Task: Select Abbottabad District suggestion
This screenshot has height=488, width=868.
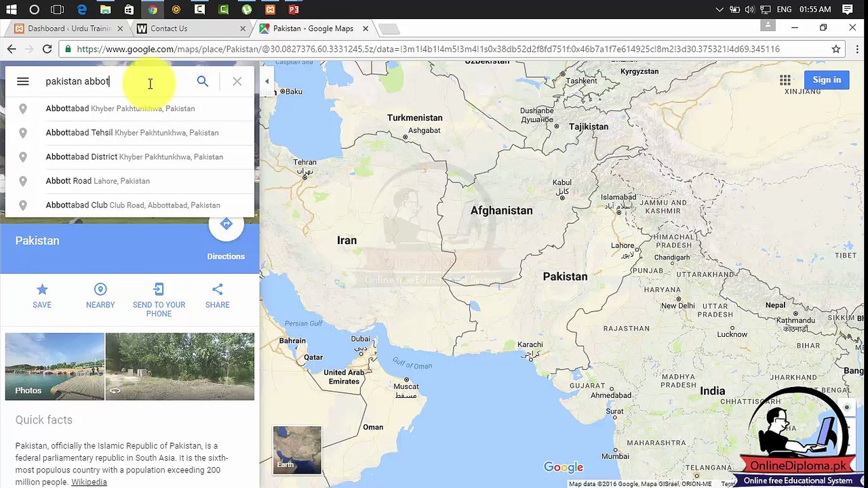Action: click(x=130, y=157)
